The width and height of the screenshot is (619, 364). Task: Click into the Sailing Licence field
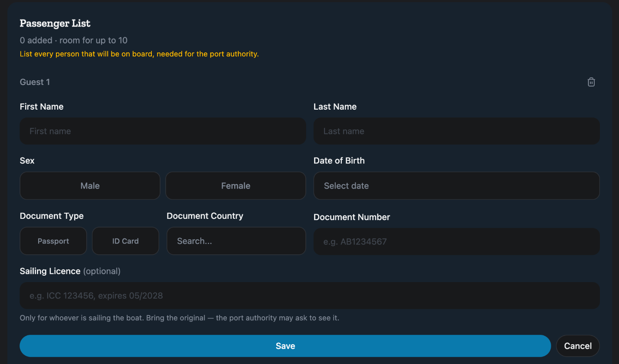(x=310, y=296)
